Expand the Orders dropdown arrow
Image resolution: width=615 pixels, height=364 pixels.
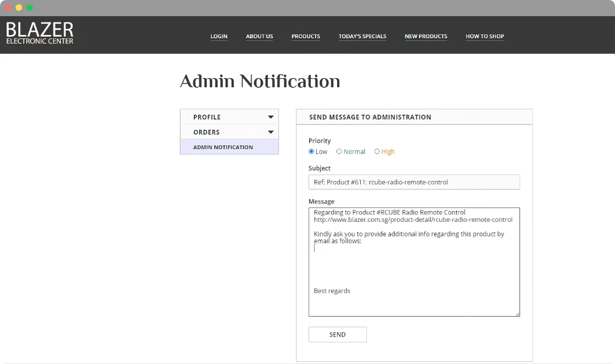coord(271,132)
